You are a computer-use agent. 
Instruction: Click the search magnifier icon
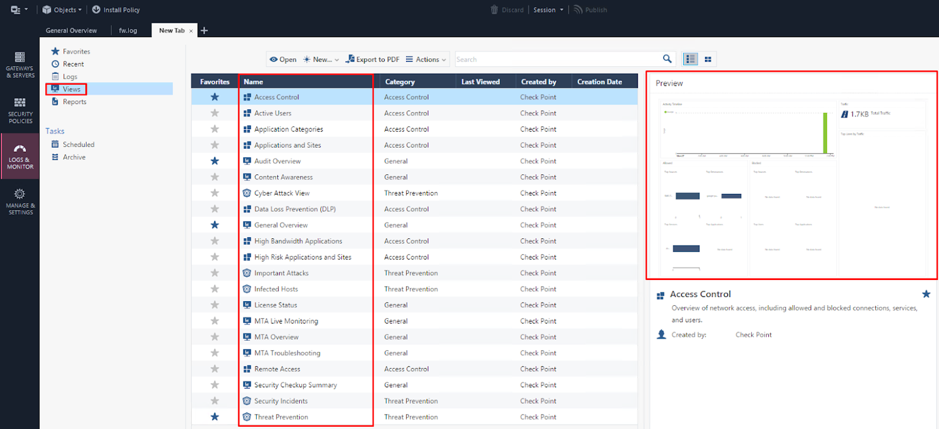667,59
